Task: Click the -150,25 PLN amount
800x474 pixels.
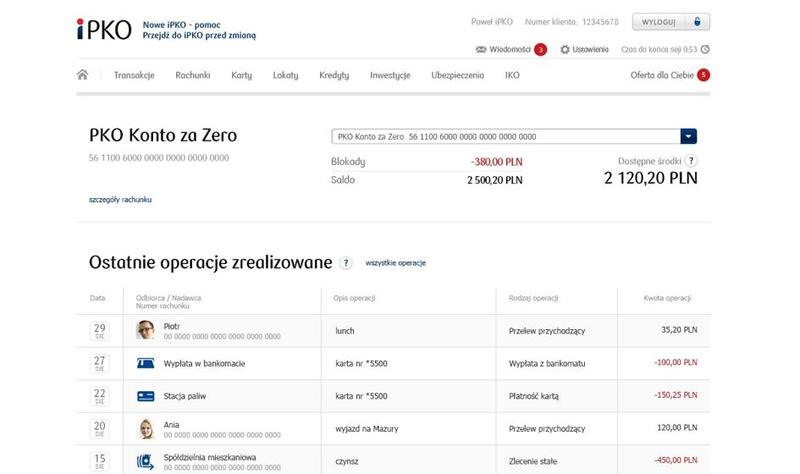Action: click(x=676, y=395)
